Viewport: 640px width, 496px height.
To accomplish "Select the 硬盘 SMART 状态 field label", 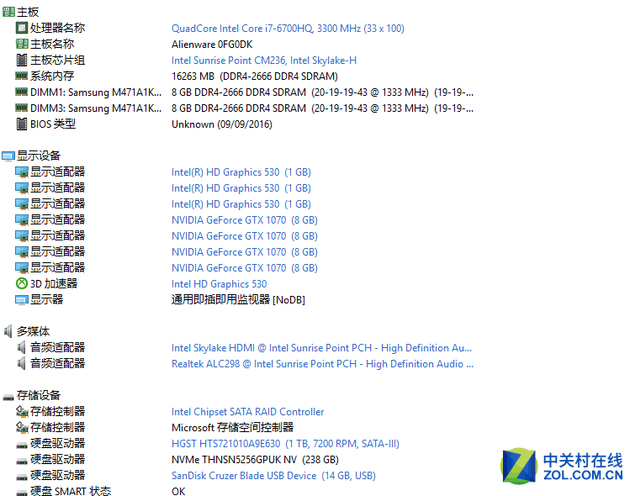I will (x=71, y=490).
